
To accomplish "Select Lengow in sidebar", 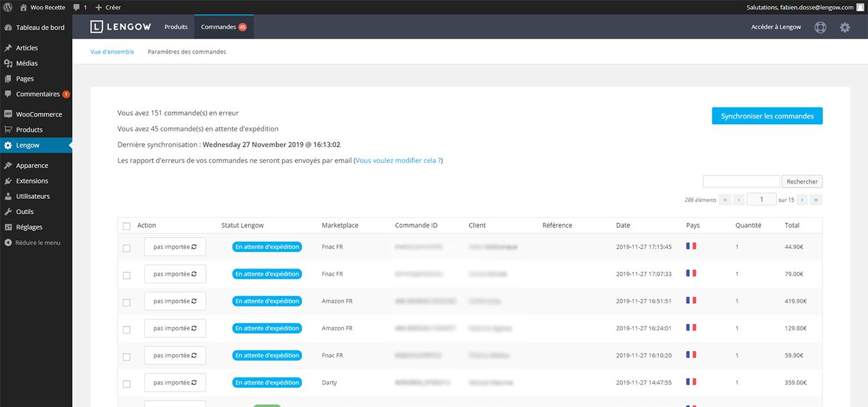I will coord(36,146).
